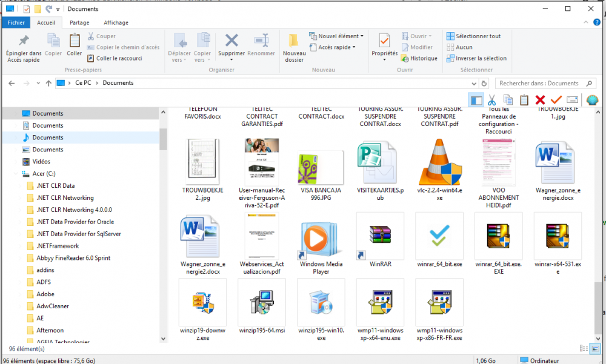Open the Propriétés icon in ribbon
Viewport: 606px width, 364px height.
pyautogui.click(x=384, y=41)
